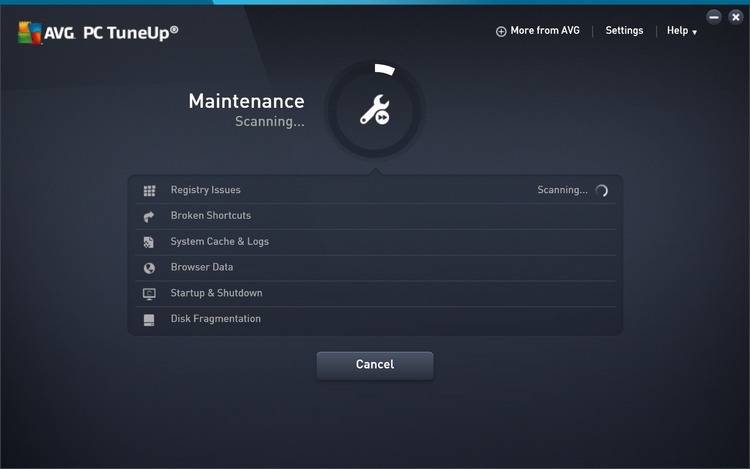Click the plus icon beside More from AVG

pos(501,31)
